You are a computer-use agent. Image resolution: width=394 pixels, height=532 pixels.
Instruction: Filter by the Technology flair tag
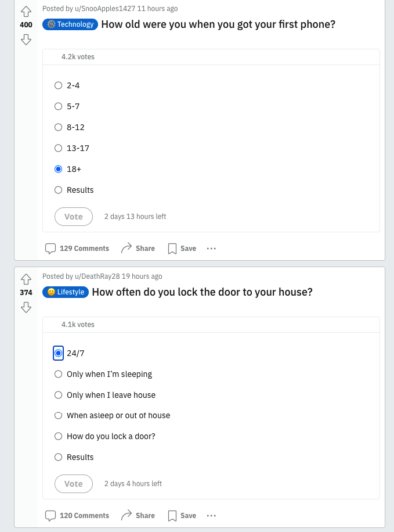[70, 24]
